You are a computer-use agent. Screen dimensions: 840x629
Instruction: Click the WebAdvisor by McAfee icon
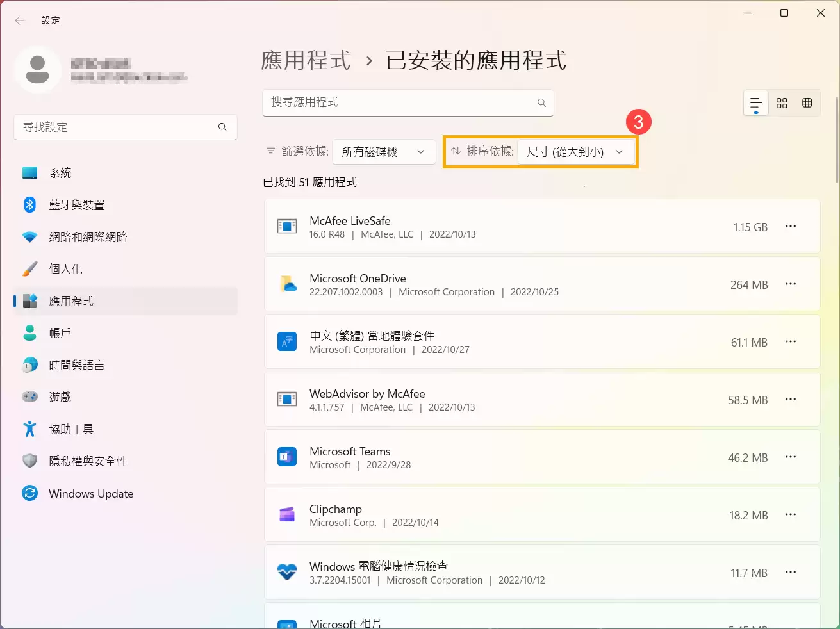tap(287, 400)
